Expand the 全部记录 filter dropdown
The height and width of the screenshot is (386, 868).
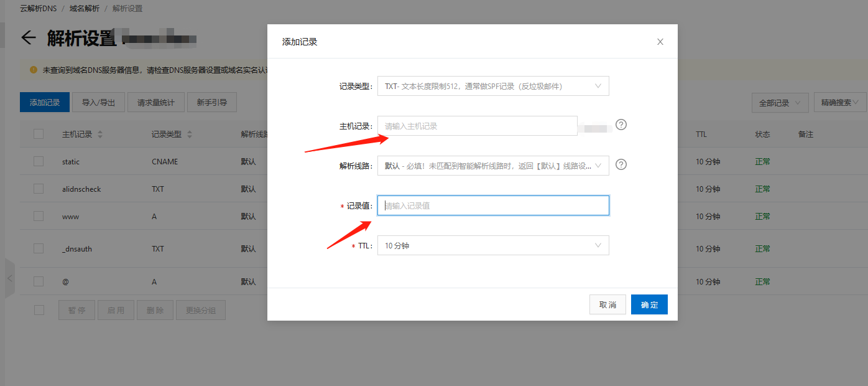780,103
